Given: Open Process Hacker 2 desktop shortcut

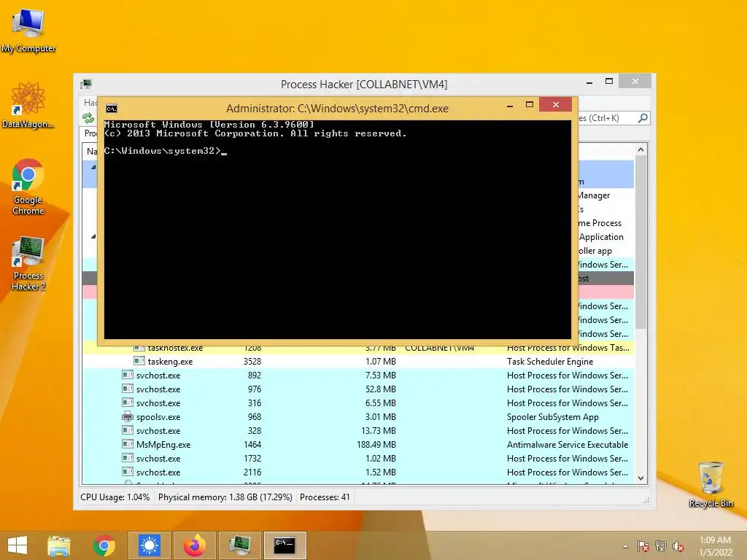Looking at the screenshot, I should (28, 262).
